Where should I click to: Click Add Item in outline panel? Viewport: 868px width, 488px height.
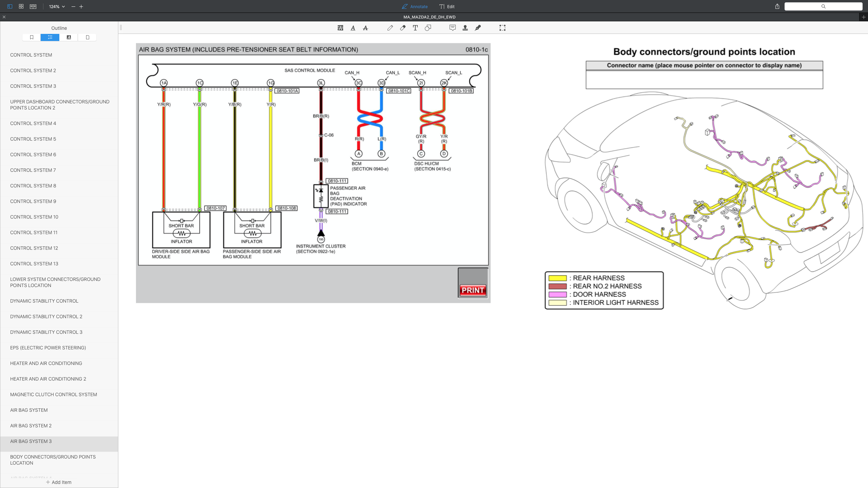click(59, 482)
